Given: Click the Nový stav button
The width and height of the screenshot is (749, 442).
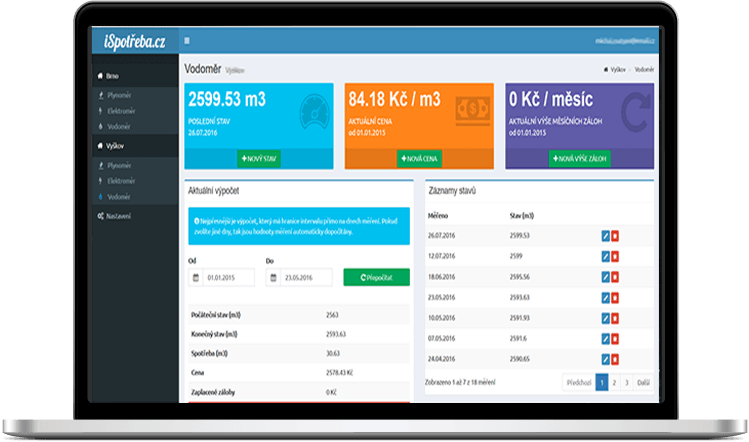Looking at the screenshot, I should (x=261, y=159).
